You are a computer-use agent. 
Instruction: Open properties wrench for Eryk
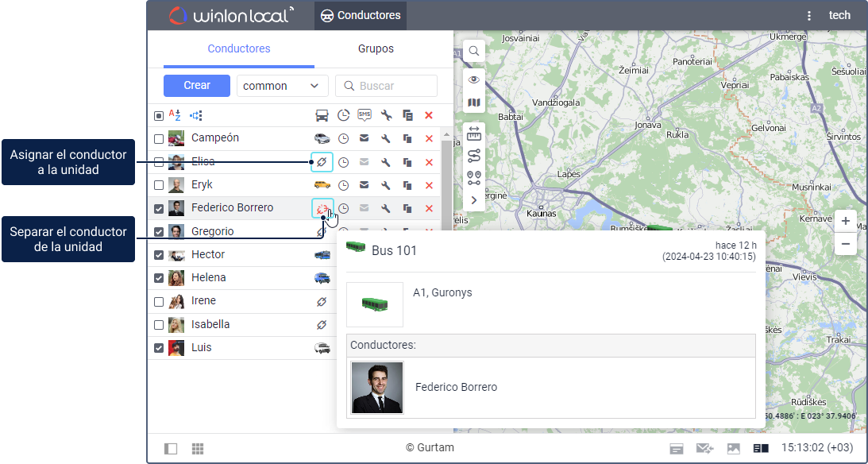click(x=386, y=185)
